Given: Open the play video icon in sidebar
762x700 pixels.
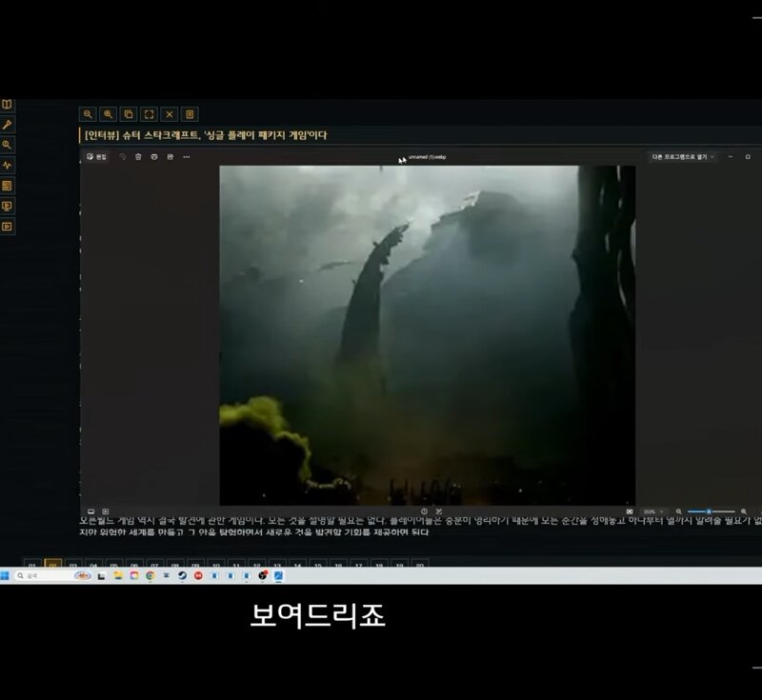Looking at the screenshot, I should click(x=7, y=227).
